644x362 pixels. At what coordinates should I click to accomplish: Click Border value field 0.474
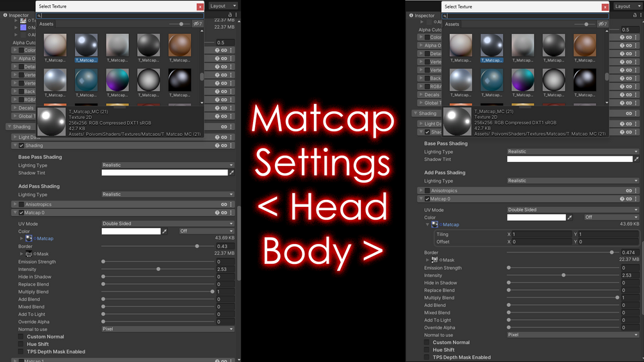click(630, 252)
